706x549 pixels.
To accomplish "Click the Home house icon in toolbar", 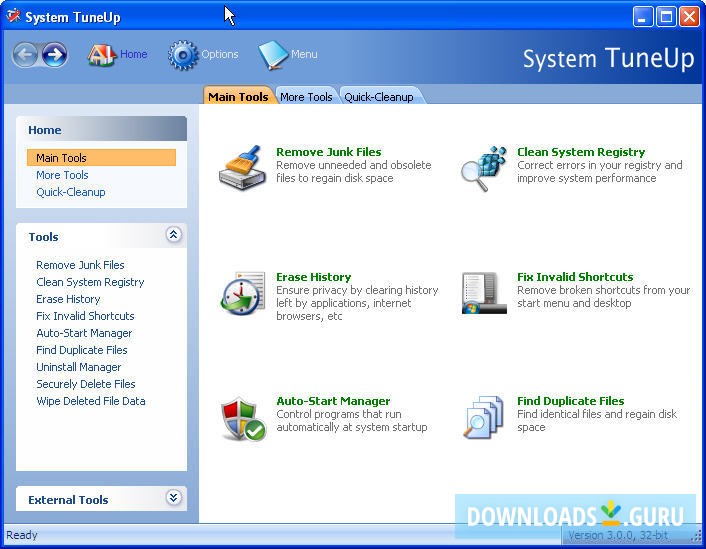I will pos(102,55).
